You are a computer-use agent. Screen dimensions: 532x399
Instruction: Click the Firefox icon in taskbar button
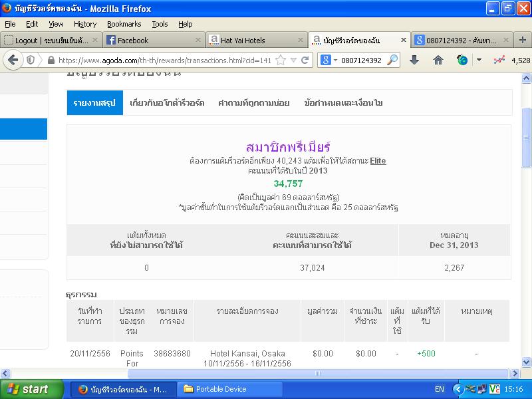pyautogui.click(x=82, y=389)
